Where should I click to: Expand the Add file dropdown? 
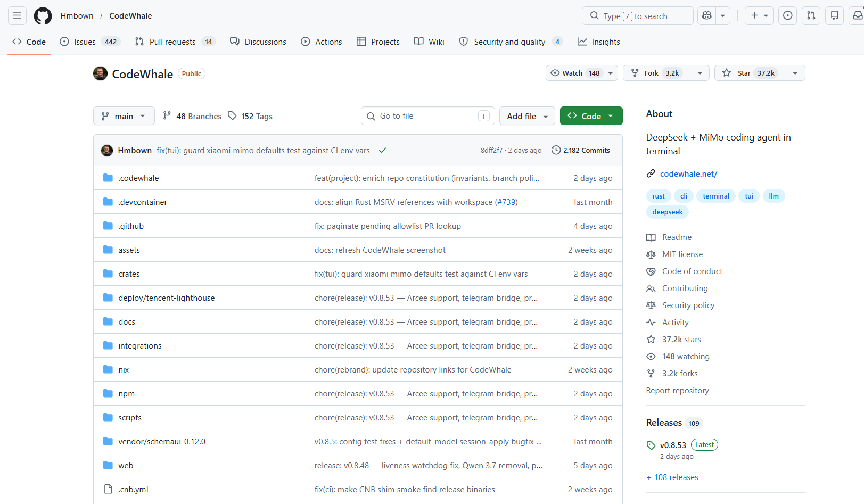pos(527,116)
